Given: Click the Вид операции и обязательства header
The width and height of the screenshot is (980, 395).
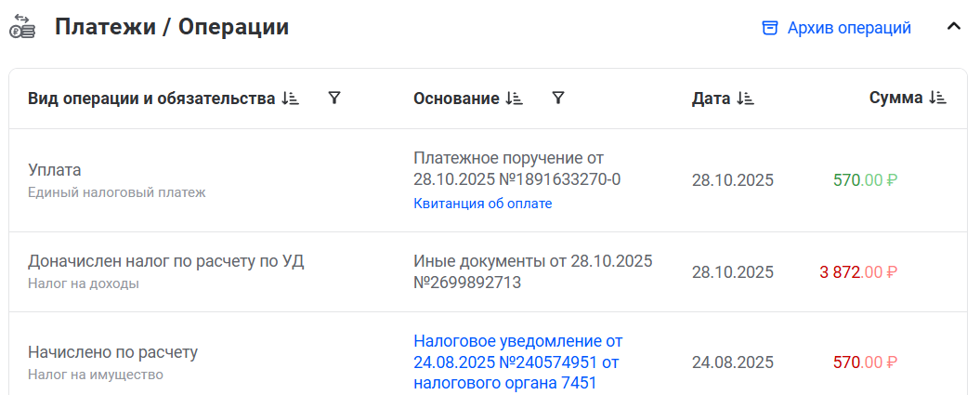Looking at the screenshot, I should coord(151,99).
